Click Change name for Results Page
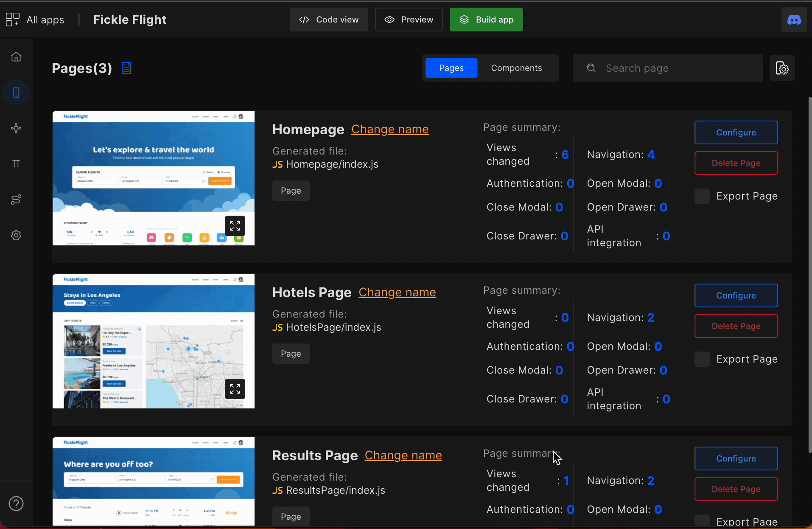The image size is (812, 529). pyautogui.click(x=403, y=455)
